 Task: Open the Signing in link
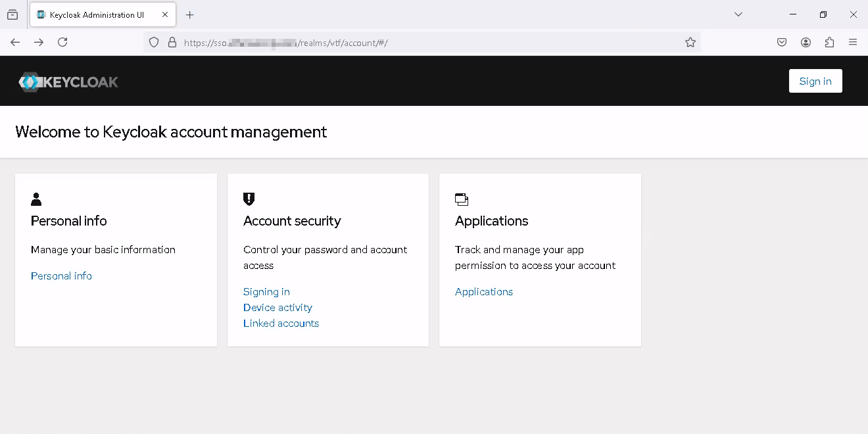[266, 292]
